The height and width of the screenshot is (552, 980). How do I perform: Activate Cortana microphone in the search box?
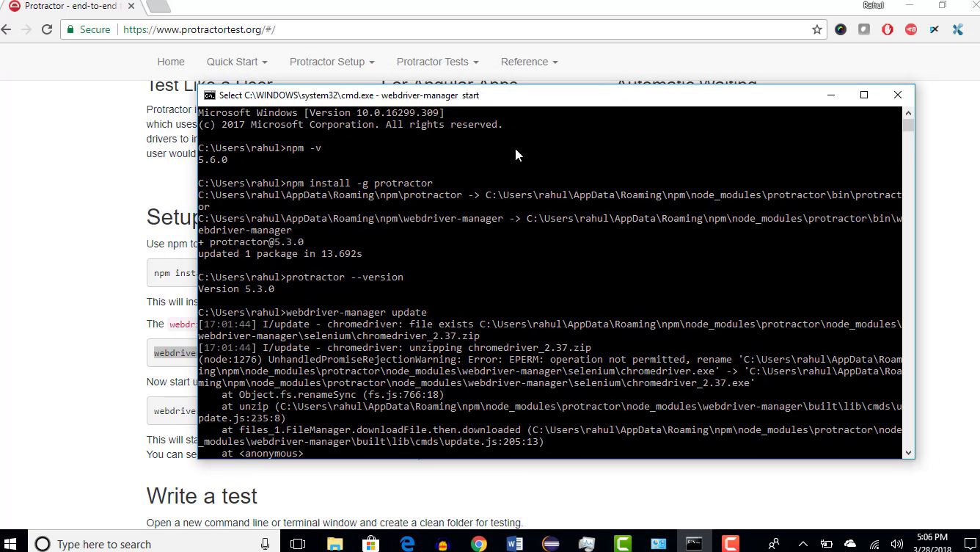pyautogui.click(x=265, y=544)
